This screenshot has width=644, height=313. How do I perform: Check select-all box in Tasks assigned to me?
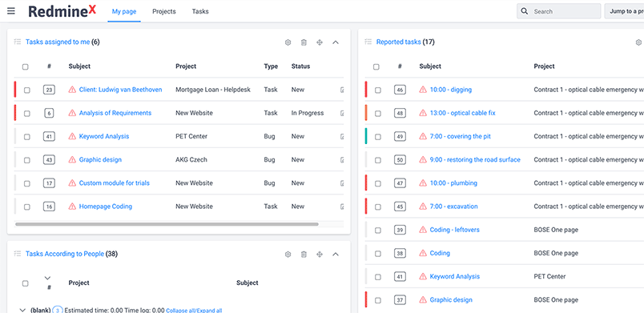(26, 67)
